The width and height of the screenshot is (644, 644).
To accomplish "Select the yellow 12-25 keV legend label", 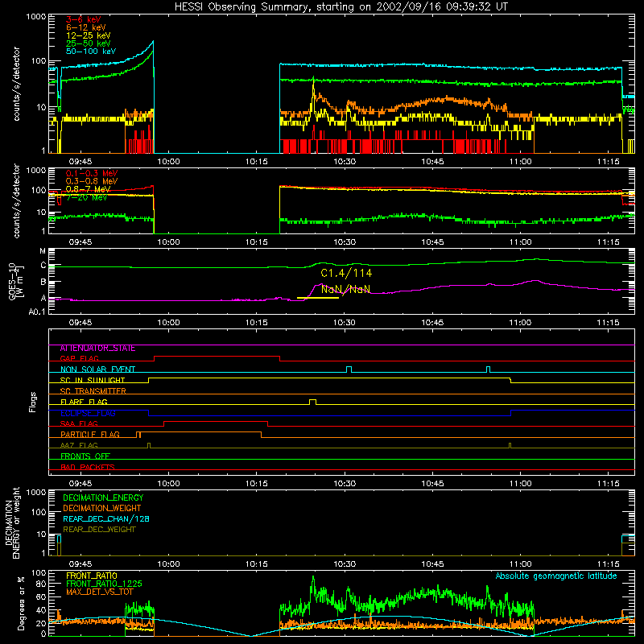I will point(89,35).
